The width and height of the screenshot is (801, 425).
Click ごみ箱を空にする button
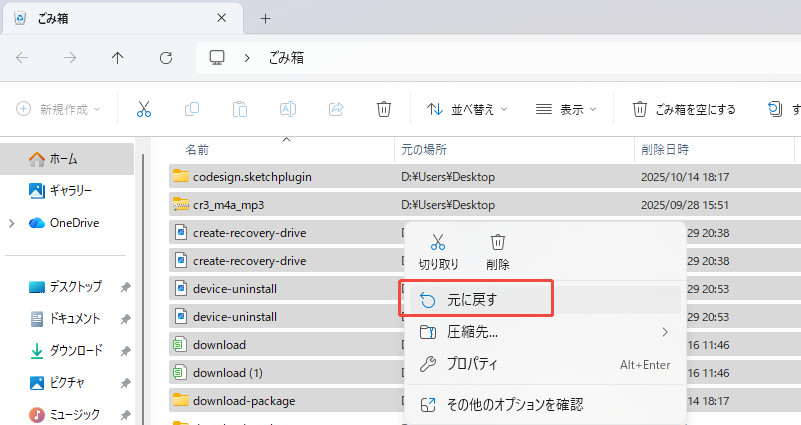pyautogui.click(x=685, y=110)
